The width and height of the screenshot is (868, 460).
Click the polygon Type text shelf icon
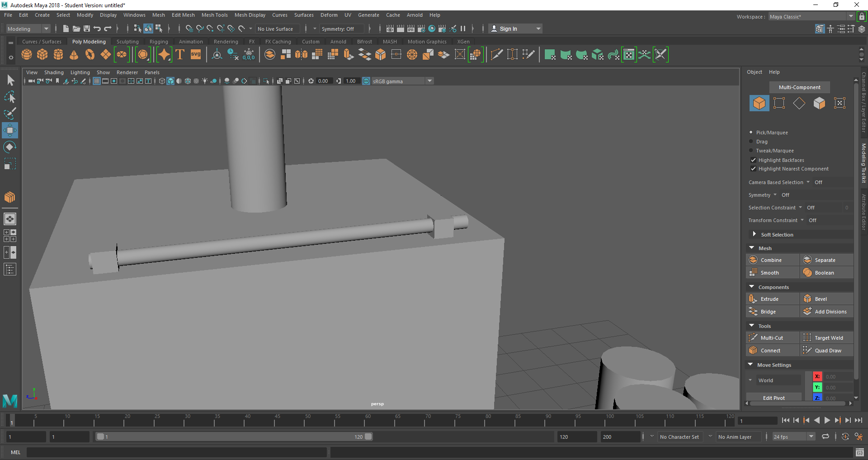click(180, 55)
